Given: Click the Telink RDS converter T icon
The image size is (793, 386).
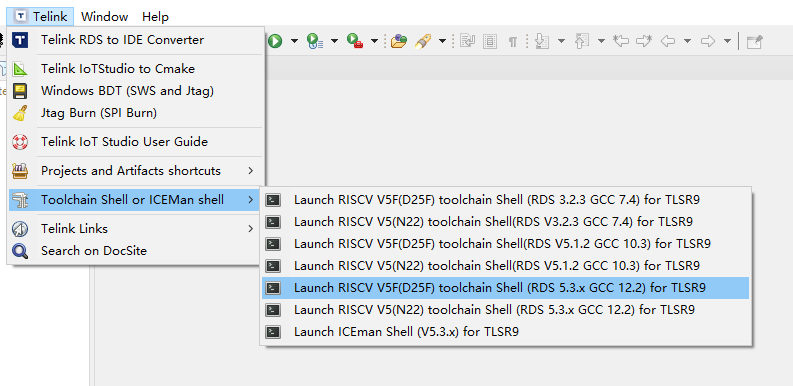Looking at the screenshot, I should [x=20, y=40].
